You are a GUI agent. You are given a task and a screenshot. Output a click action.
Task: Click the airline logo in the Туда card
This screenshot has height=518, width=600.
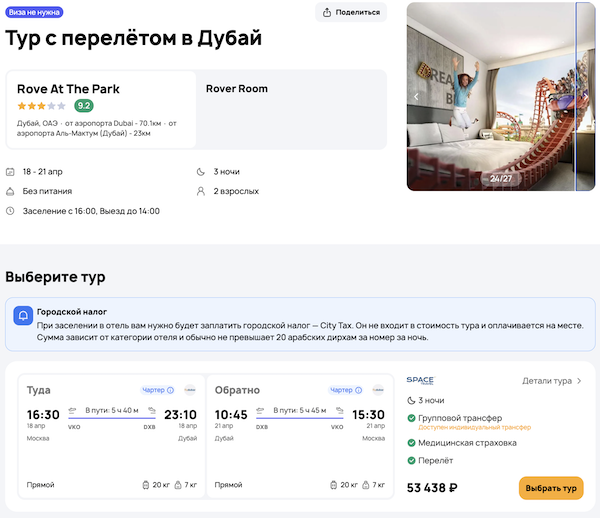(x=190, y=390)
